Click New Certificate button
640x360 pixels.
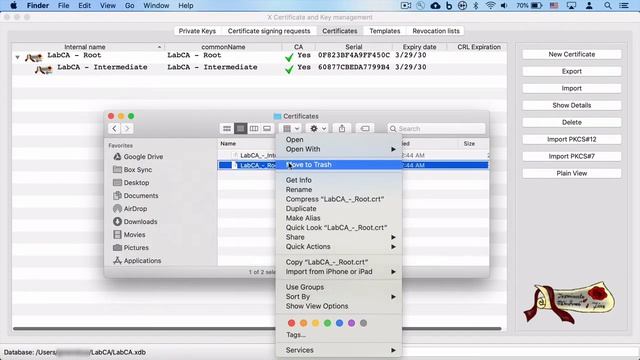[x=571, y=54]
